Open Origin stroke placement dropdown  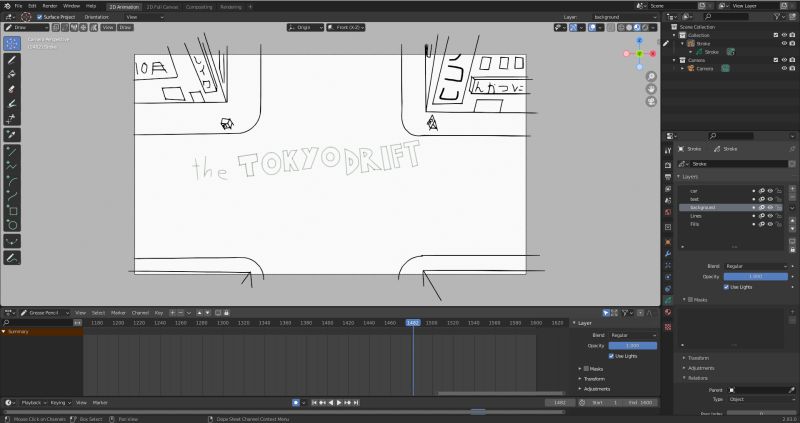[x=305, y=28]
